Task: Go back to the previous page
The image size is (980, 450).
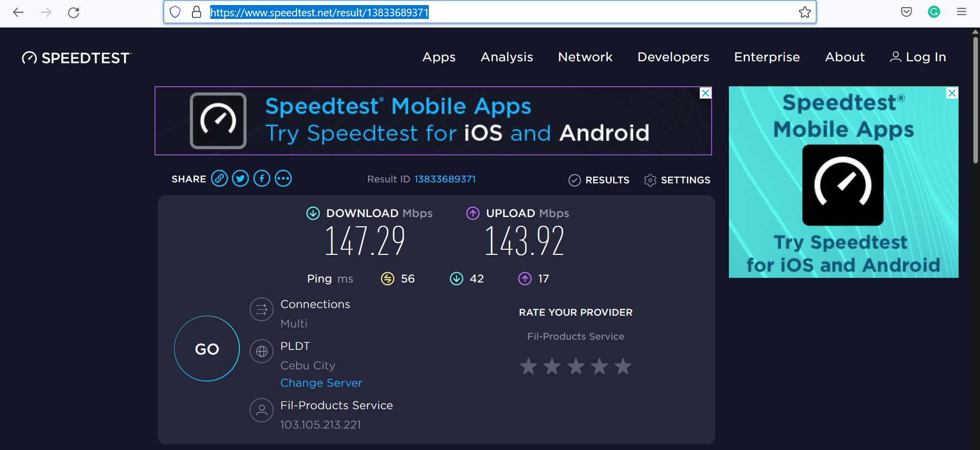Action: 18,12
